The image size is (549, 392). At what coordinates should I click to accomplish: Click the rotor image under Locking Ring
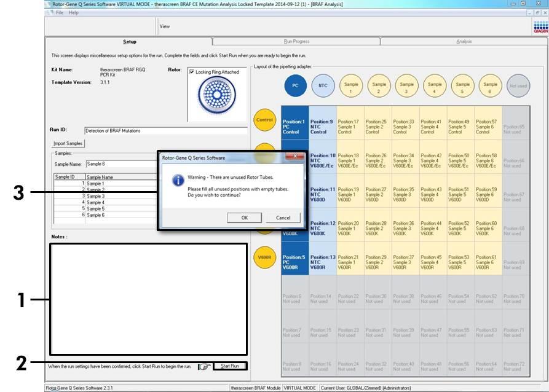click(217, 95)
